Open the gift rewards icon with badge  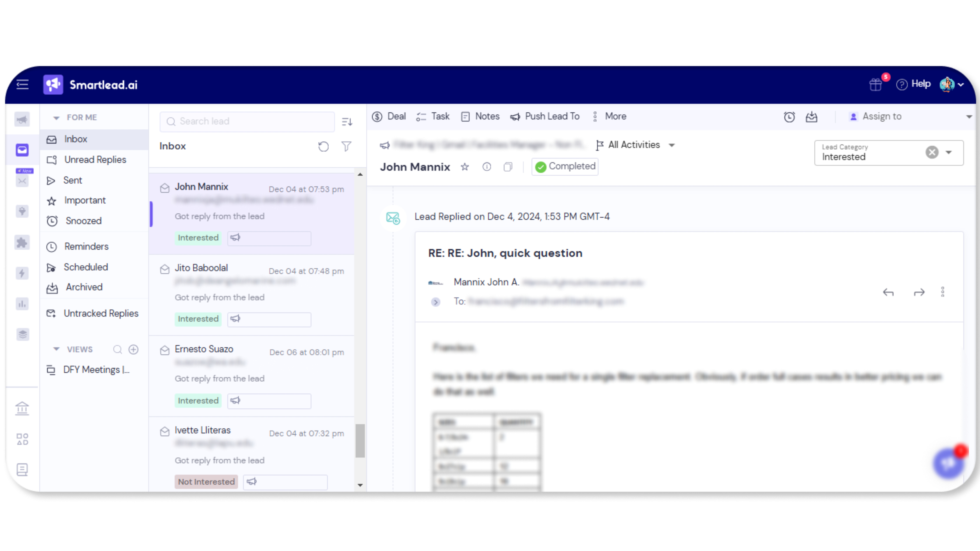coord(875,84)
